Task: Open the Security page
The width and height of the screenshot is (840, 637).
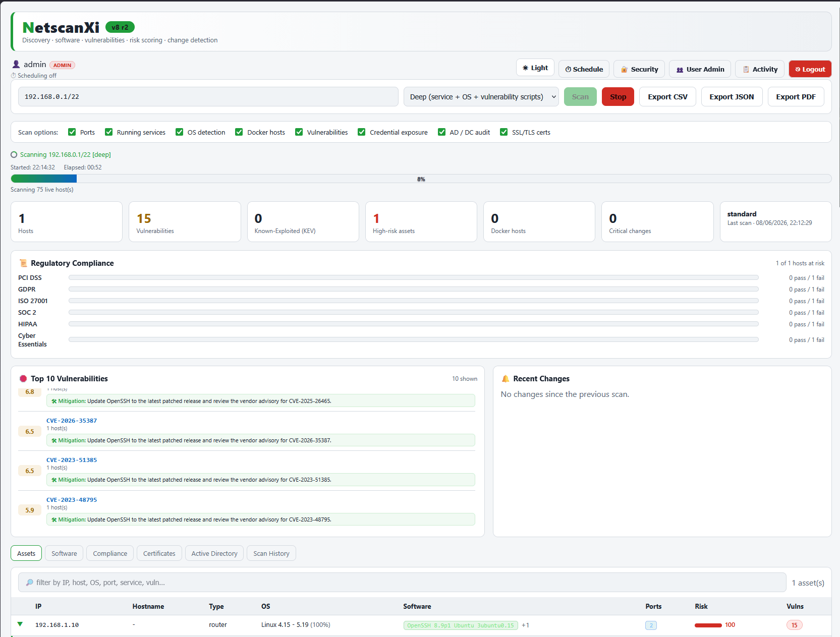Action: pyautogui.click(x=639, y=69)
